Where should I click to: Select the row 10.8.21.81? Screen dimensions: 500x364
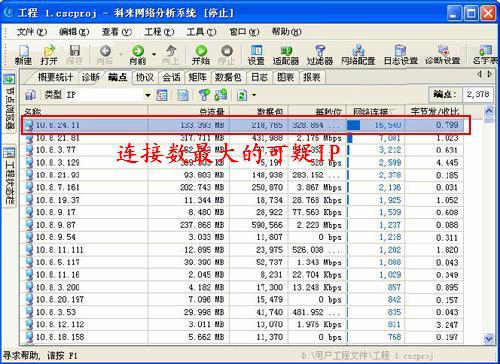242,138
